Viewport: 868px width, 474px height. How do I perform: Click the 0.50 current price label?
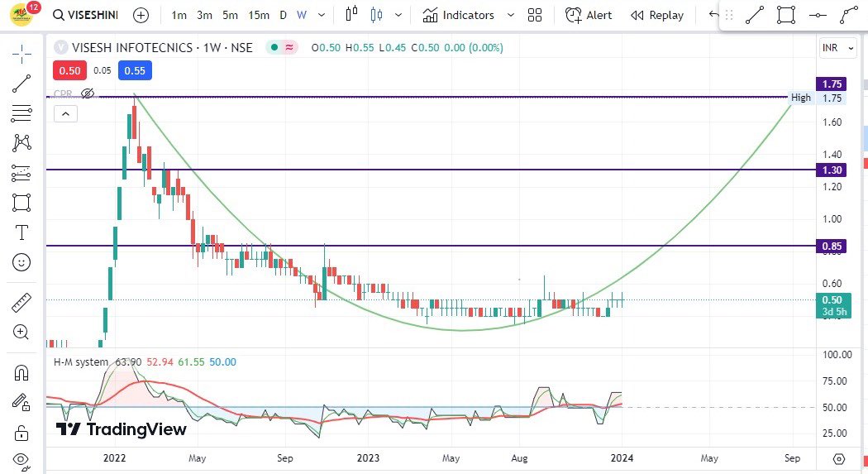[832, 305]
